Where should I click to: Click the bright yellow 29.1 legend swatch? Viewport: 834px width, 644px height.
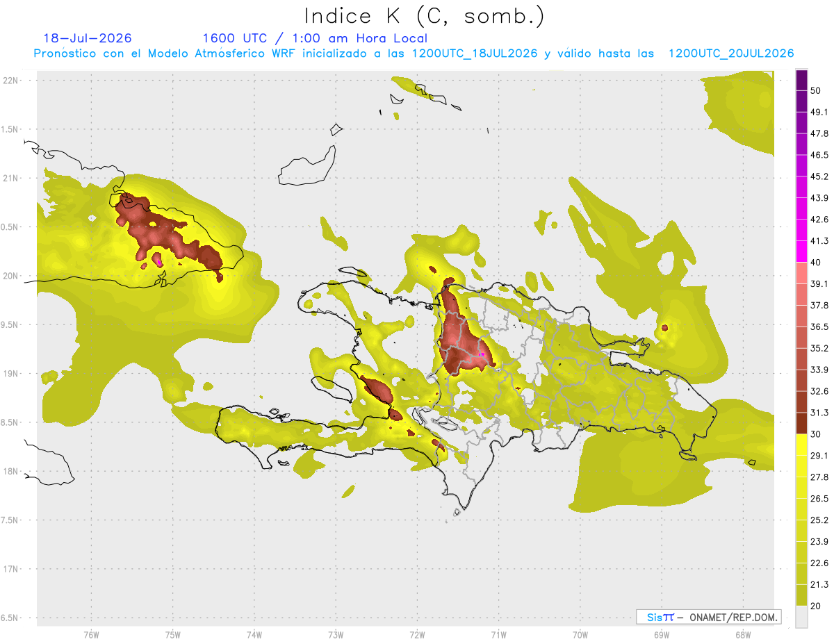(801, 444)
